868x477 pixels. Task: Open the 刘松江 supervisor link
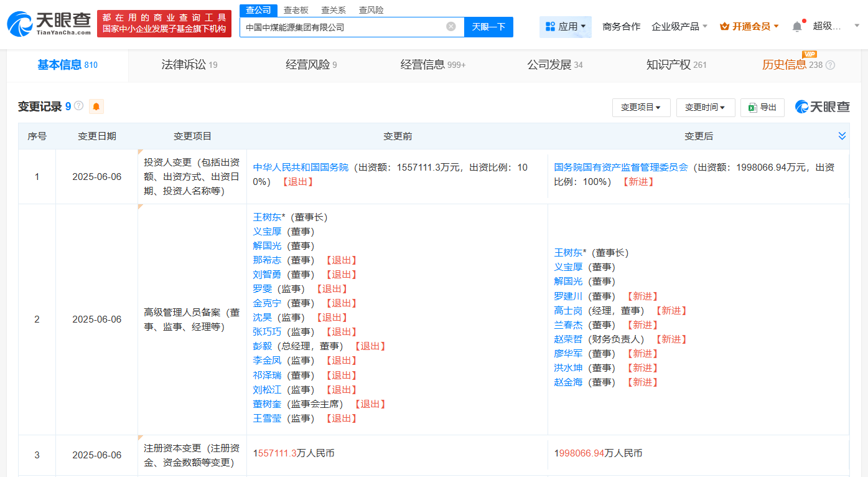(267, 390)
